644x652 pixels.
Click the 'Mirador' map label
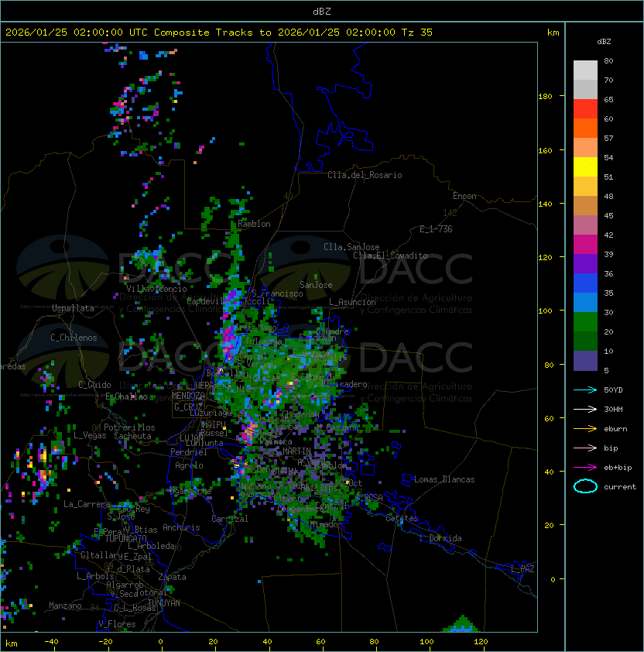[324, 525]
